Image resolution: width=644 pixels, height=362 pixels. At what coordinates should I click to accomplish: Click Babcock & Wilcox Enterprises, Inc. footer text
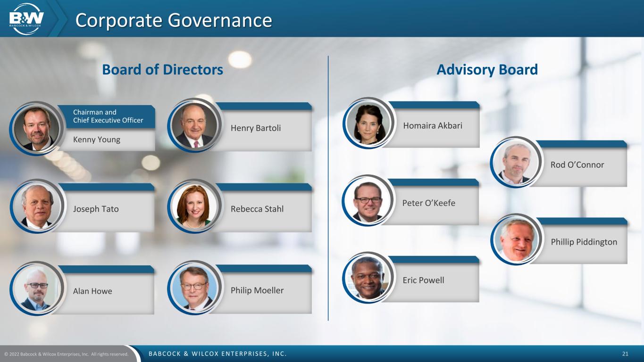coord(217,354)
